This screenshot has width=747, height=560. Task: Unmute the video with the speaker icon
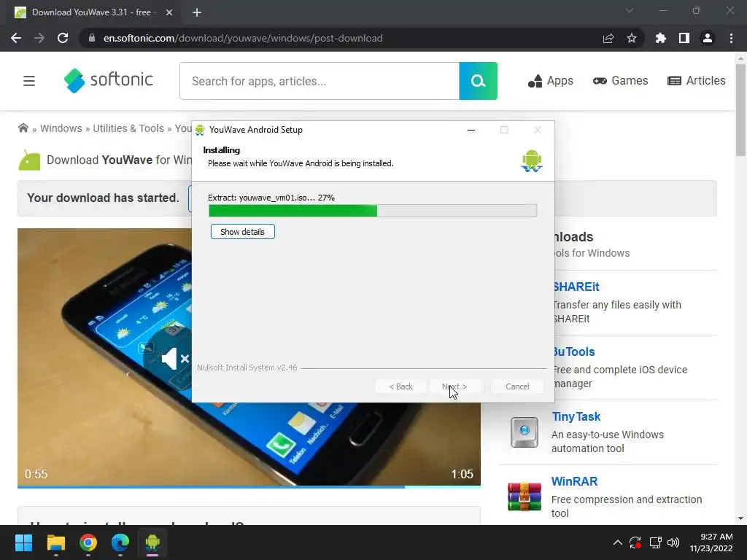tap(175, 359)
